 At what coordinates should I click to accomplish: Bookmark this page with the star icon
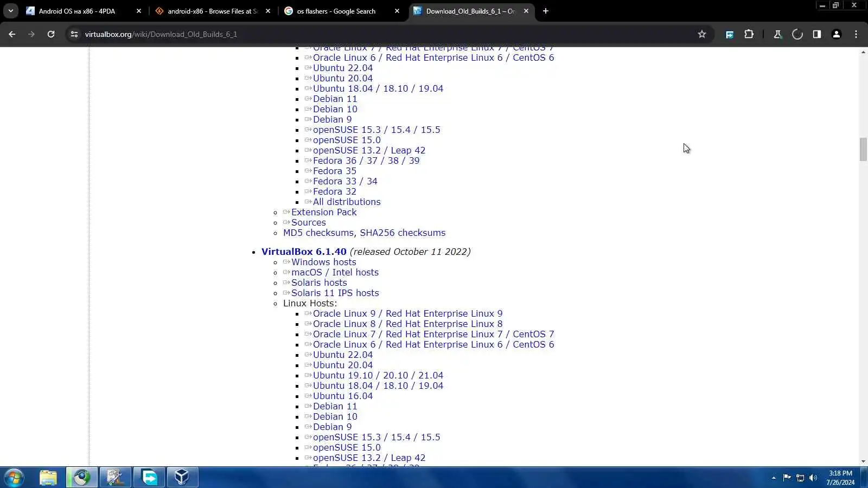coord(702,34)
